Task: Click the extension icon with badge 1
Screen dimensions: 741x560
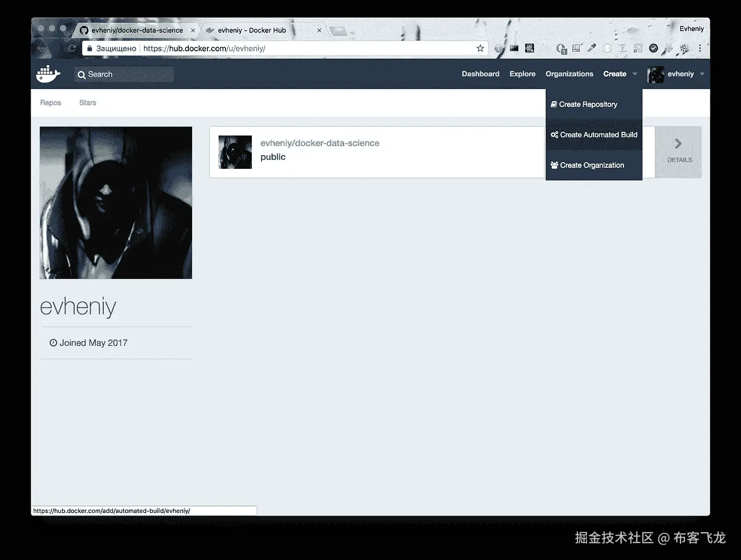Action: coord(561,49)
